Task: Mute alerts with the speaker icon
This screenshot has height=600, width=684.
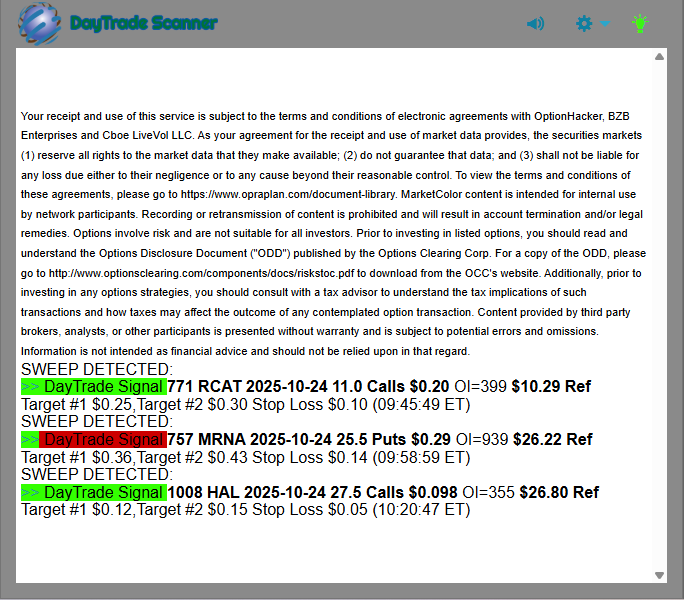Action: tap(535, 23)
